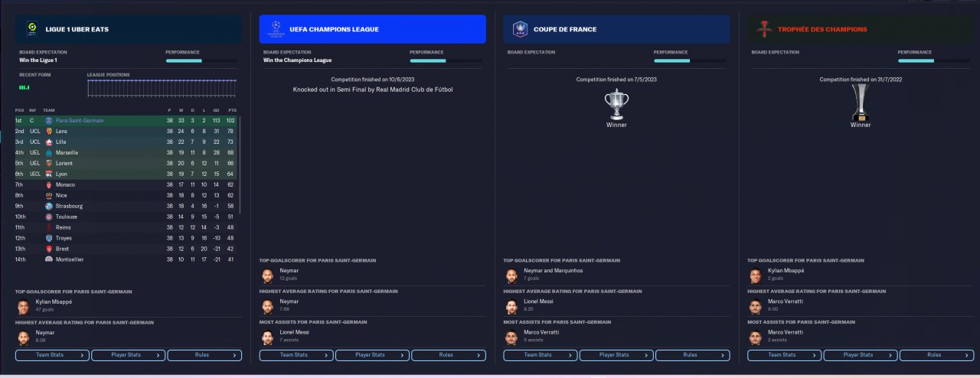Click Paris Saint-Germain team name in the table
980x378 pixels.
pyautogui.click(x=80, y=120)
